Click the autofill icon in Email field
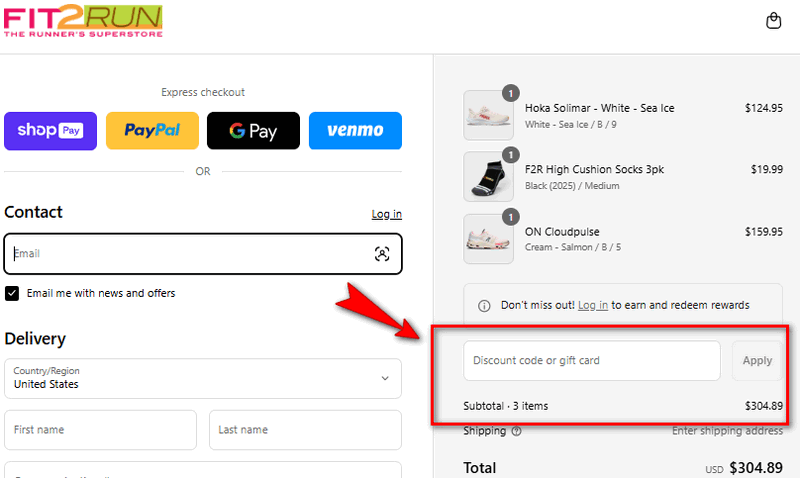 [382, 254]
